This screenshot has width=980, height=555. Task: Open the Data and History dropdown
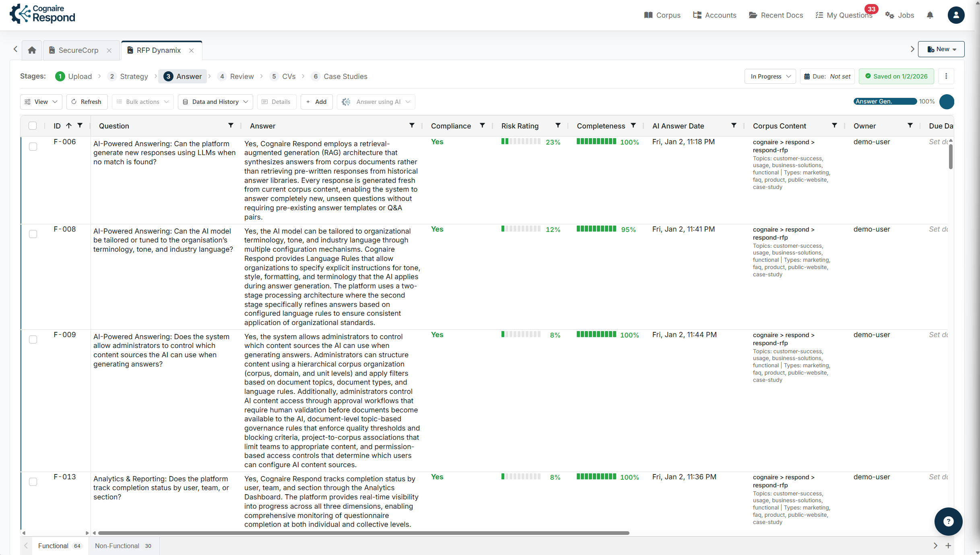(215, 102)
